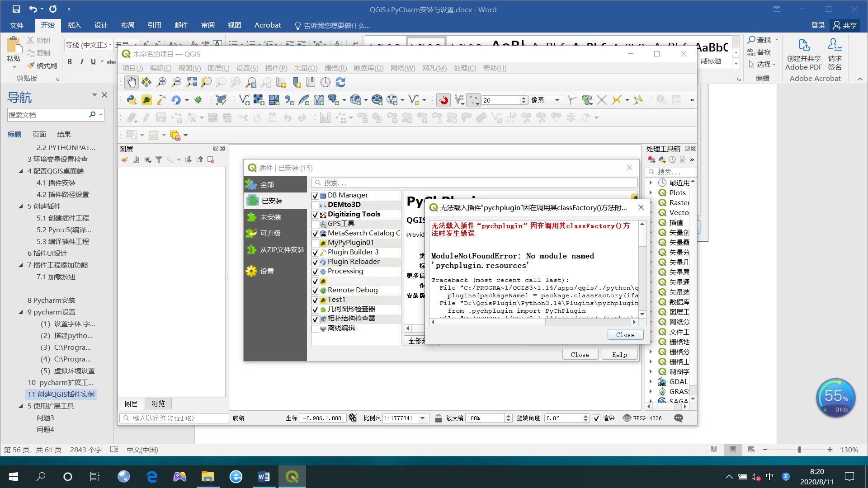Select the 未安装 plugins tab
868x488 pixels.
[275, 217]
